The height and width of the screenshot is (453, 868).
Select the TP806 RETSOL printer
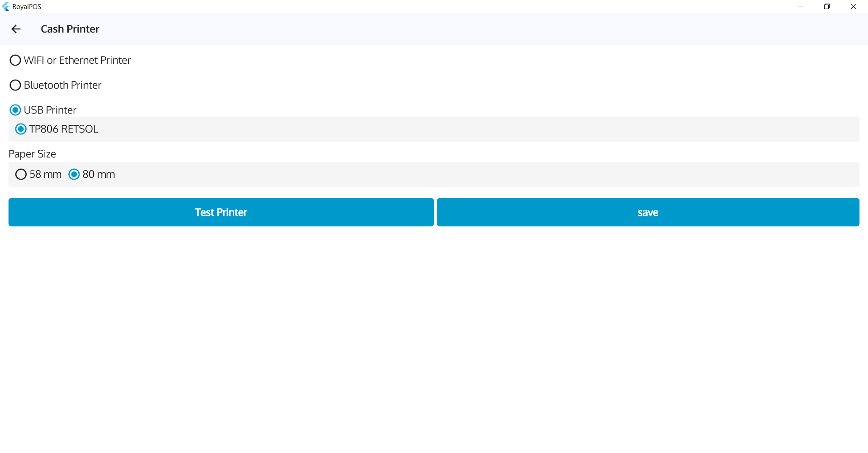pyautogui.click(x=20, y=129)
